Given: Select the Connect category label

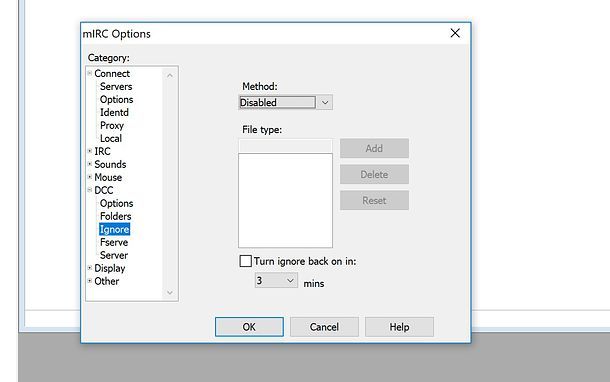Looking at the screenshot, I should point(112,74).
